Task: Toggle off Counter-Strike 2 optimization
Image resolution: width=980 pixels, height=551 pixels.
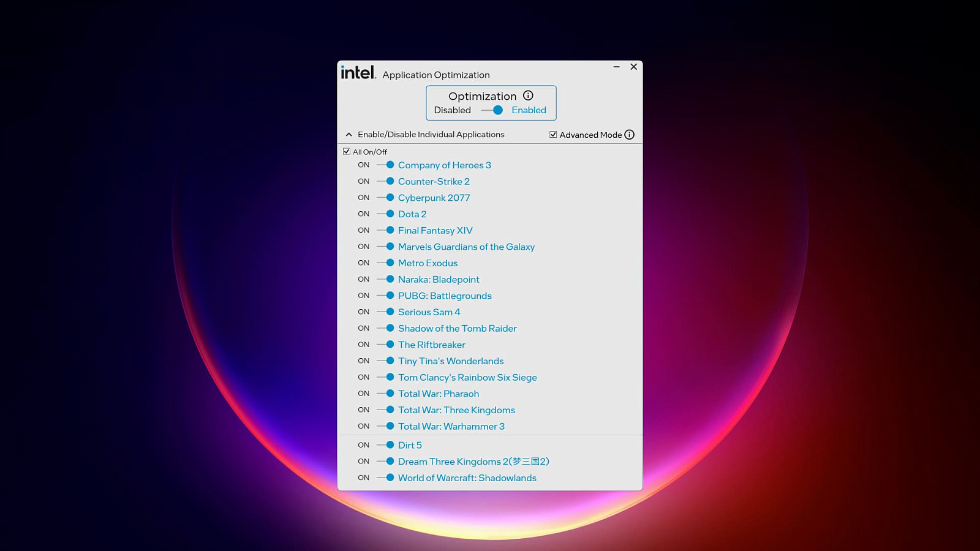Action: [x=385, y=181]
